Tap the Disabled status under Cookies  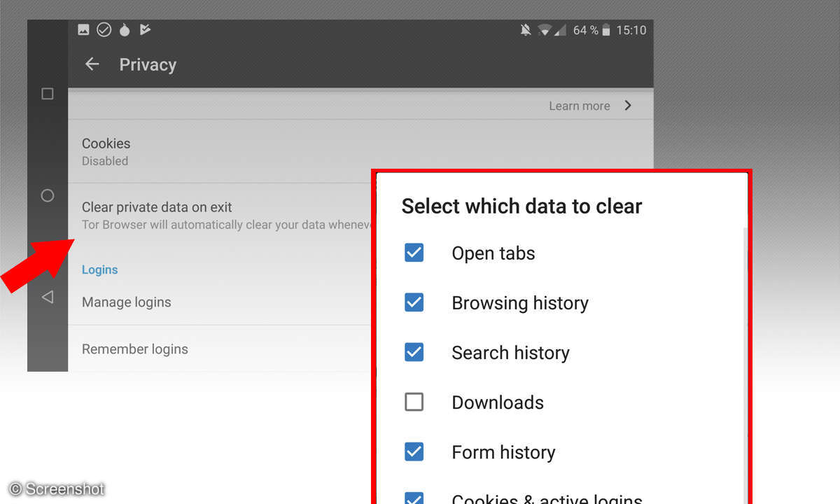tap(105, 161)
